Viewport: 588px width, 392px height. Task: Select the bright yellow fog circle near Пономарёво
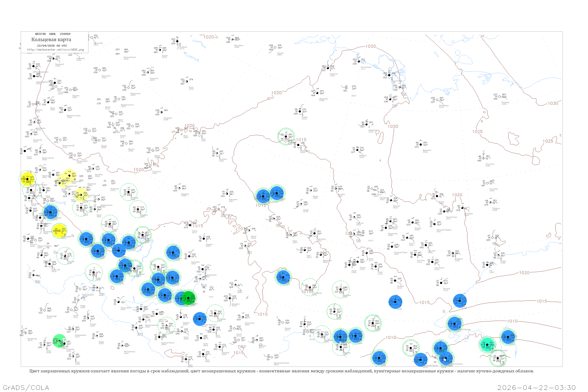click(x=60, y=231)
